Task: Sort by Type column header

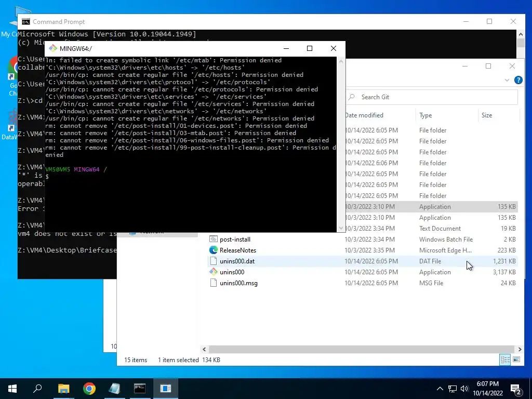Action: point(425,115)
